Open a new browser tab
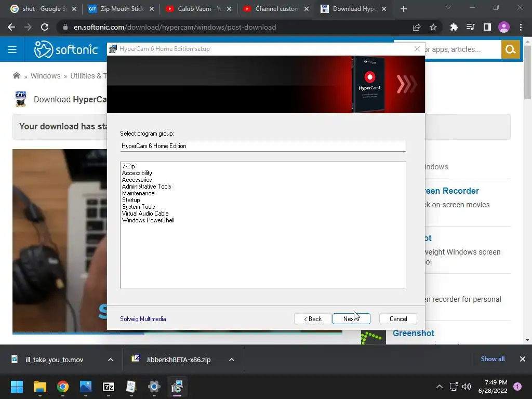The image size is (532, 399). click(403, 9)
